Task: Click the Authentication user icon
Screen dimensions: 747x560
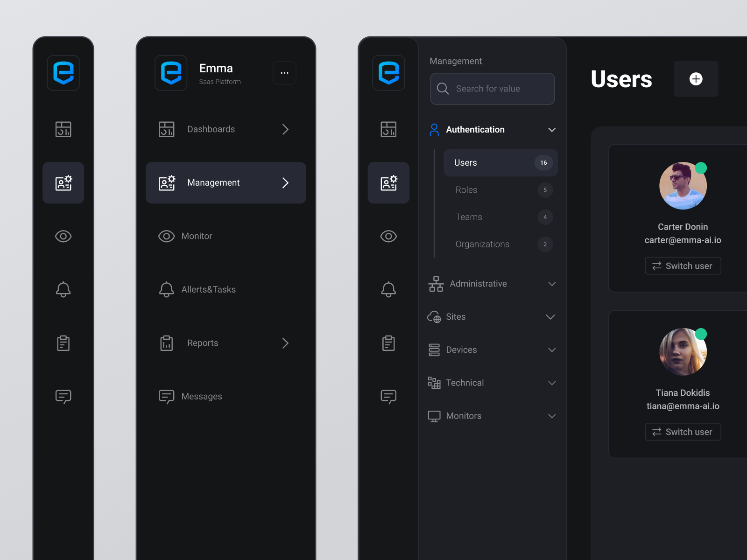Action: pyautogui.click(x=434, y=130)
